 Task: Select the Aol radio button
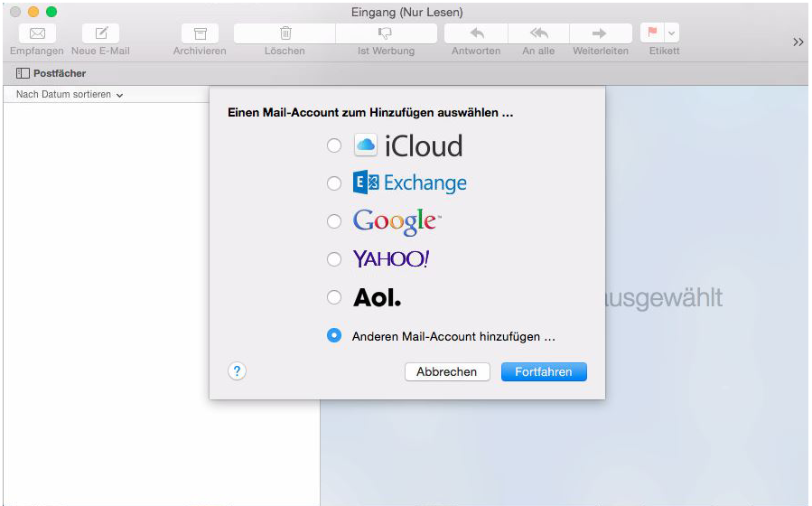[x=334, y=297]
